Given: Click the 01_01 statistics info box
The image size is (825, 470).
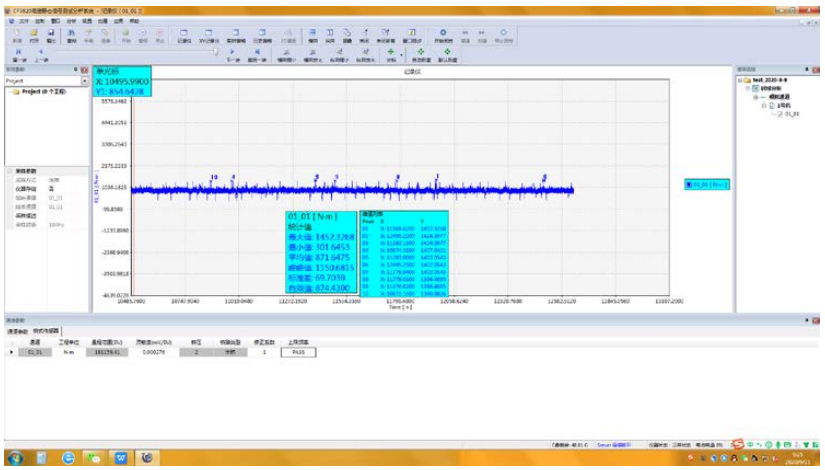Looking at the screenshot, I should pos(321,253).
